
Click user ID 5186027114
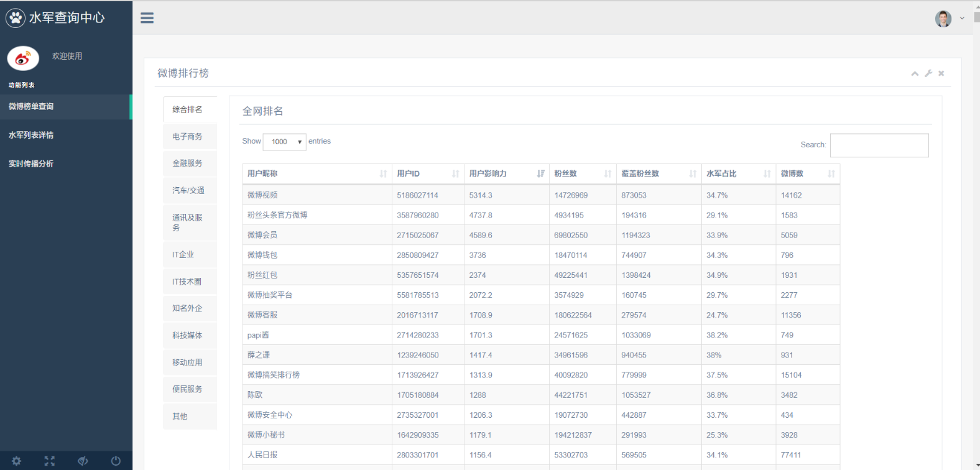(418, 195)
